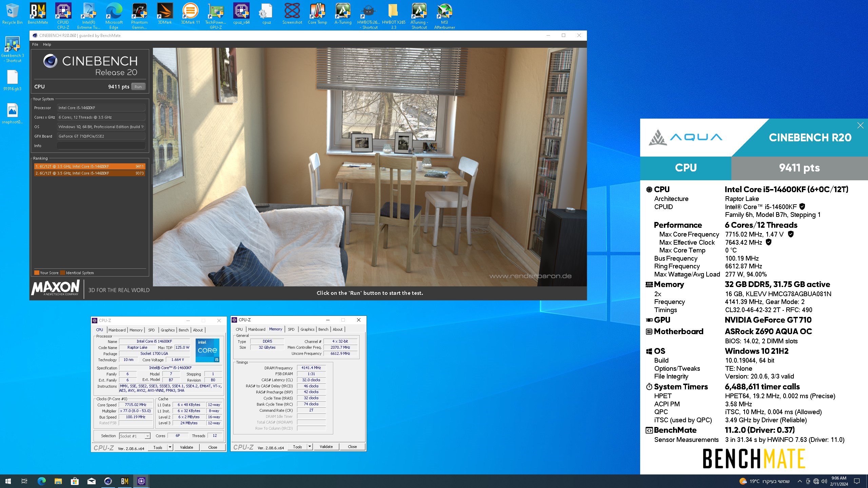Open network tray icon

click(816, 481)
